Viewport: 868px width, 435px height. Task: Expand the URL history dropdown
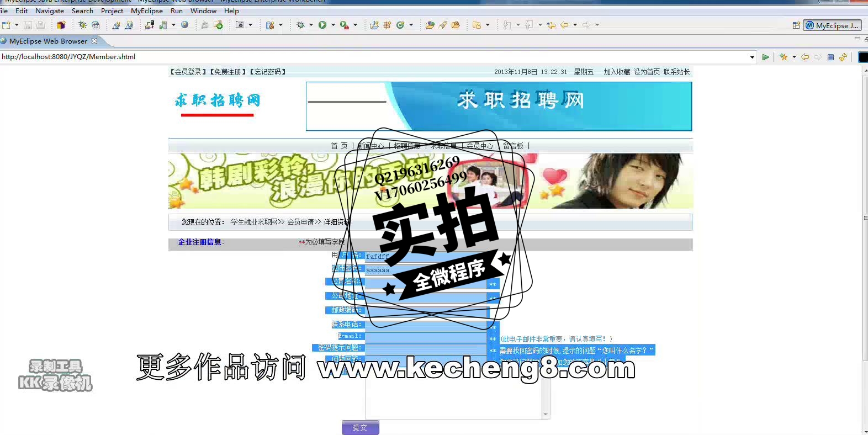pos(752,57)
